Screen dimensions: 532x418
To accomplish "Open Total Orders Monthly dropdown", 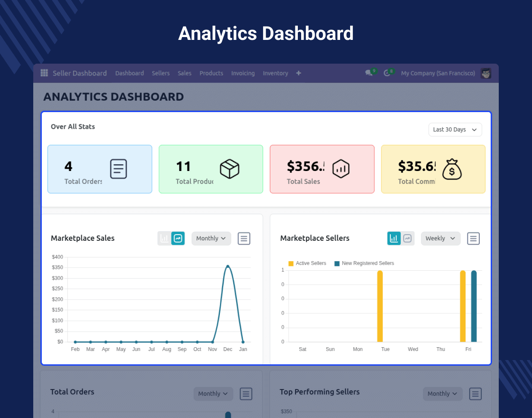I will coord(213,394).
